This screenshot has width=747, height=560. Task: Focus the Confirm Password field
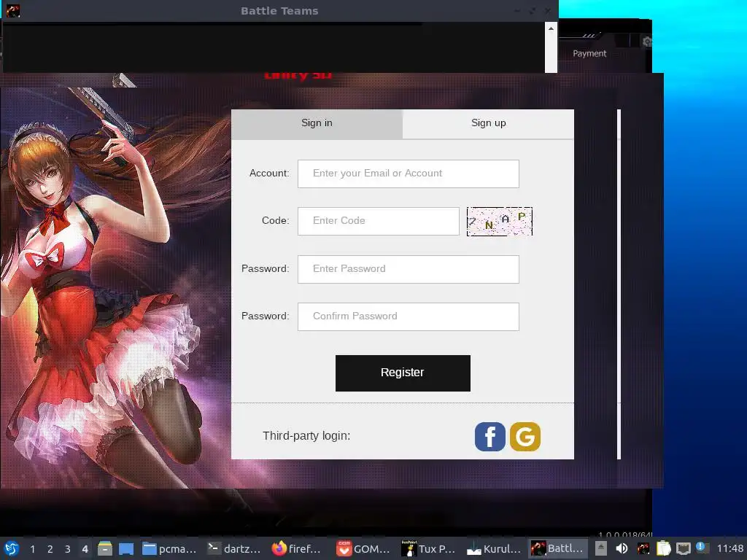coord(409,316)
